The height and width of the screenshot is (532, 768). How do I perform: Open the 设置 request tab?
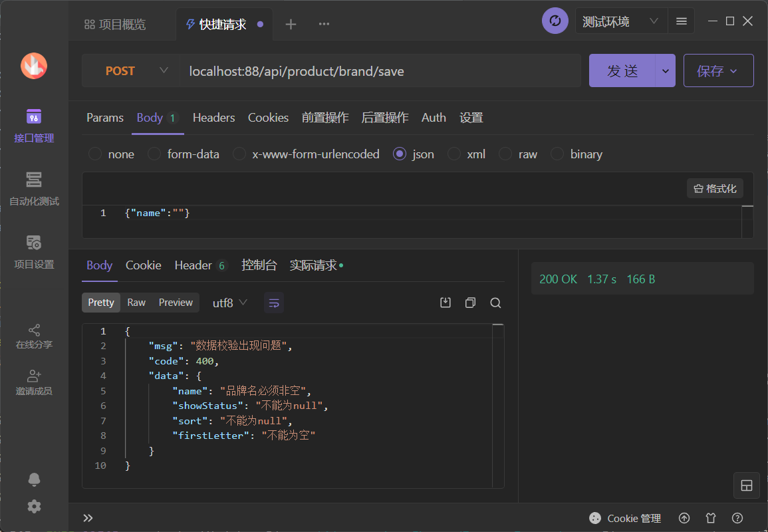[471, 118]
